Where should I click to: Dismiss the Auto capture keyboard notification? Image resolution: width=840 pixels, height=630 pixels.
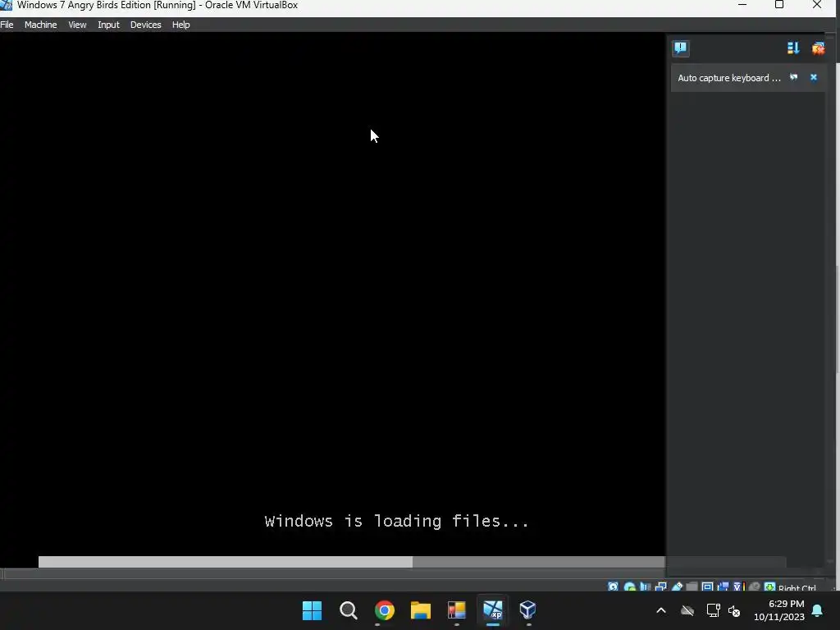tap(813, 77)
